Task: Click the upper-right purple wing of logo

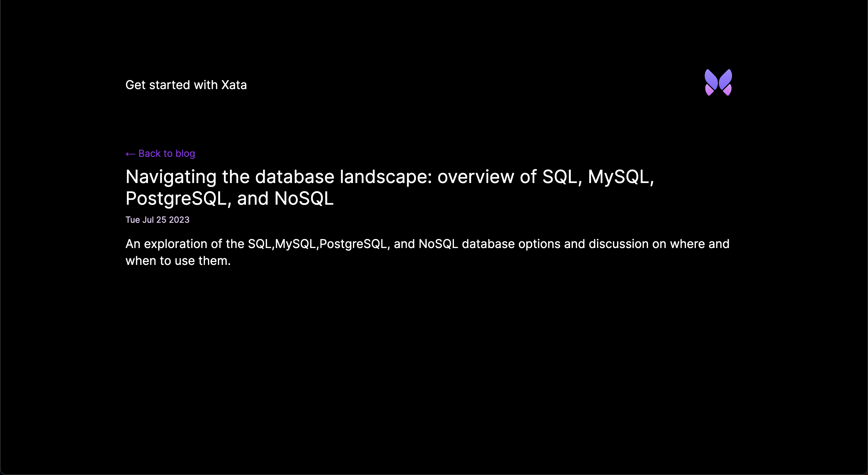Action: [x=725, y=79]
